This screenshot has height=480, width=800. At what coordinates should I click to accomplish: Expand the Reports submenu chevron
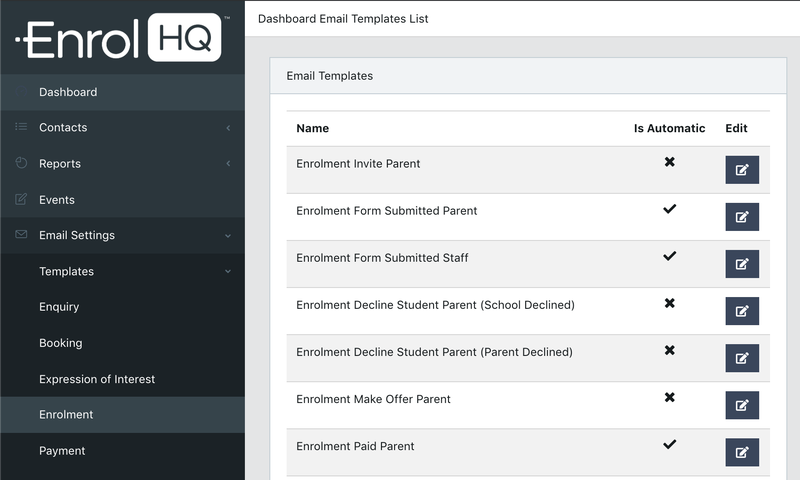pos(228,164)
